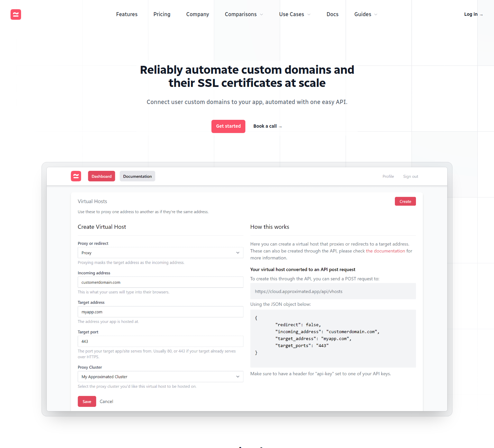The height and width of the screenshot is (448, 494).
Task: Click Sign out in the dashboard
Action: click(411, 176)
